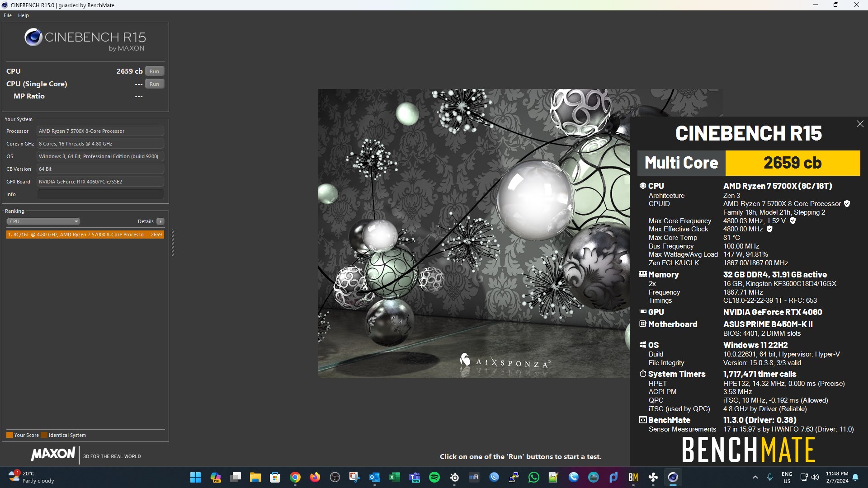The image size is (868, 488).
Task: Click the rendered AIXSPONZA benchmark image
Action: (x=474, y=233)
